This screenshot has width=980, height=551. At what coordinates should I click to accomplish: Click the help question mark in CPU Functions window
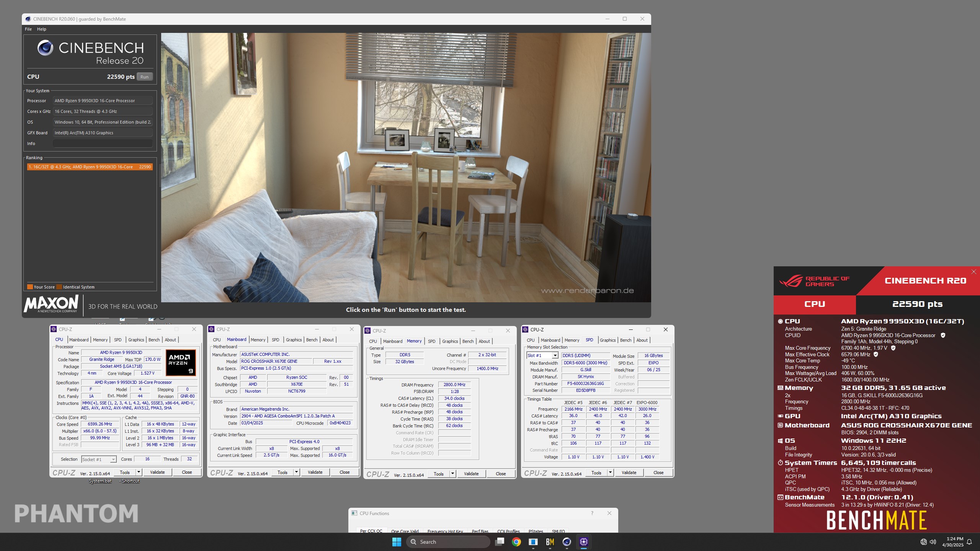click(x=592, y=514)
